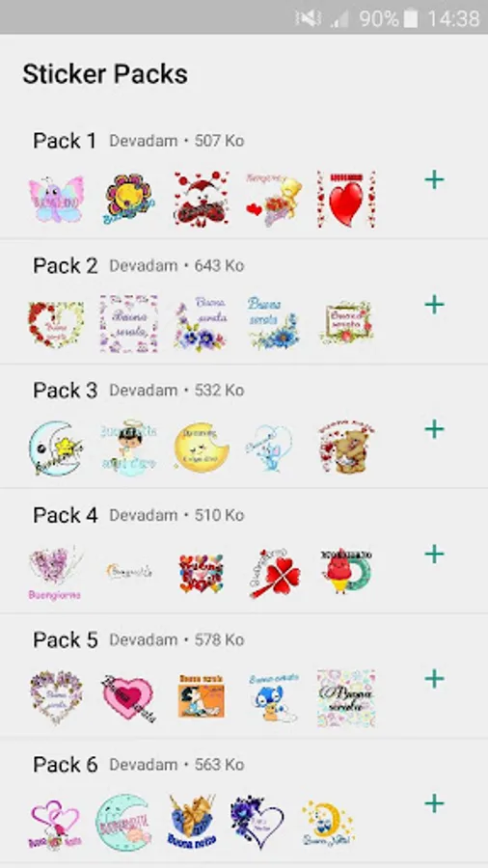
Task: Add Pack 4 using the plus icon
Action: [434, 555]
